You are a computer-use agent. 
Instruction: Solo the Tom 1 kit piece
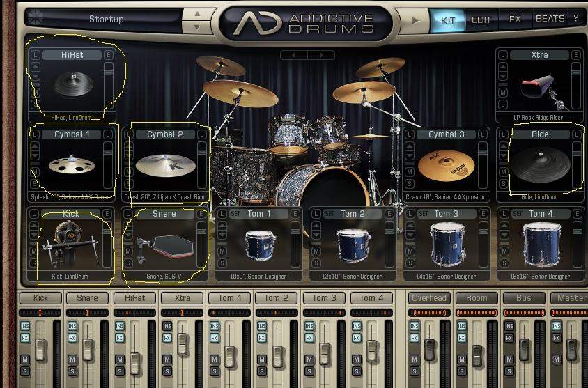222,263
